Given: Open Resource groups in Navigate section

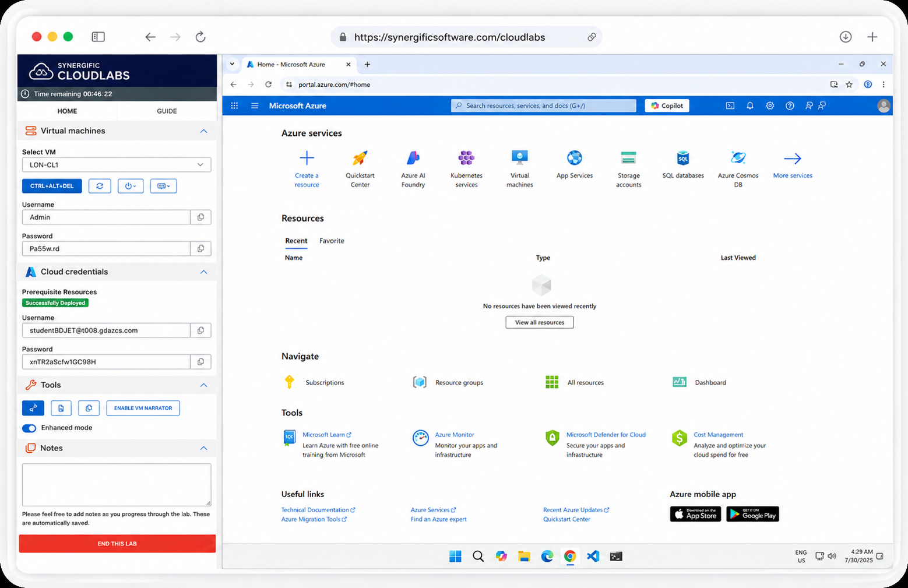Looking at the screenshot, I should pos(448,382).
